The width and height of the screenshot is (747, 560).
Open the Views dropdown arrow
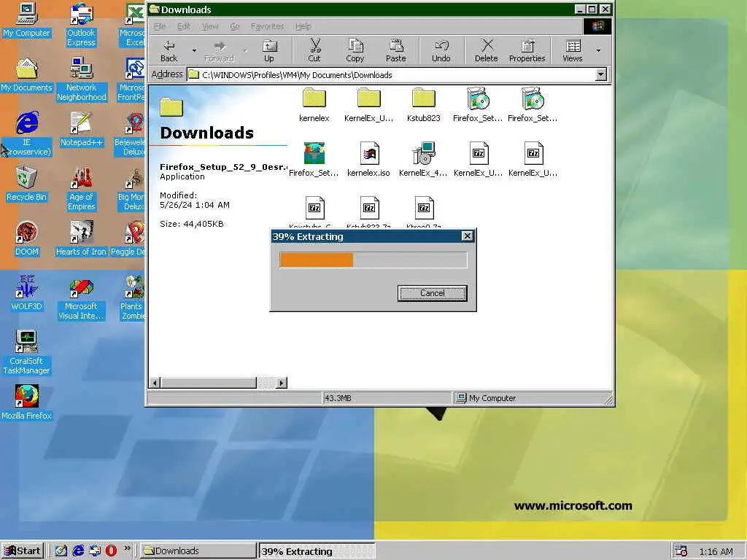coord(598,50)
